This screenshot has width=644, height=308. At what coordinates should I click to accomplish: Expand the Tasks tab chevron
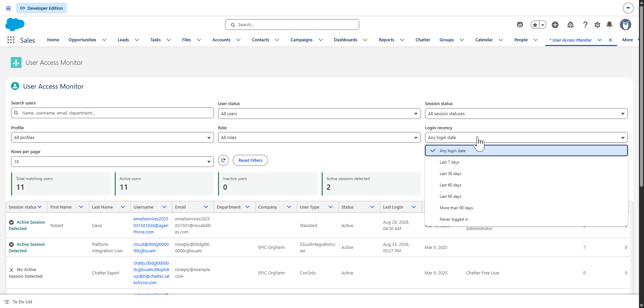169,40
